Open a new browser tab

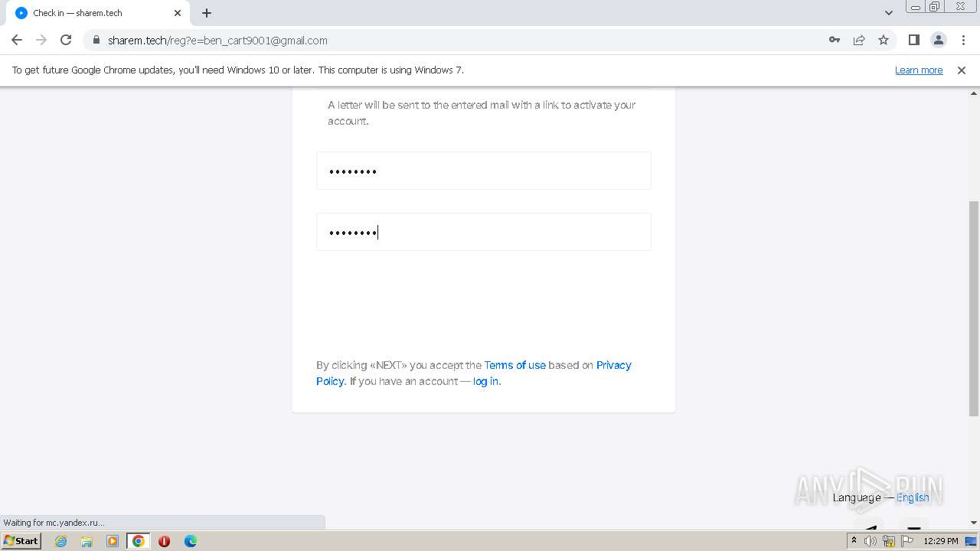point(207,13)
